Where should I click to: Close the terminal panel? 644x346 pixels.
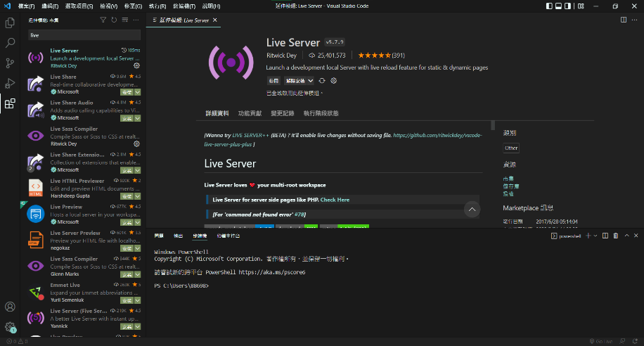pos(636,236)
